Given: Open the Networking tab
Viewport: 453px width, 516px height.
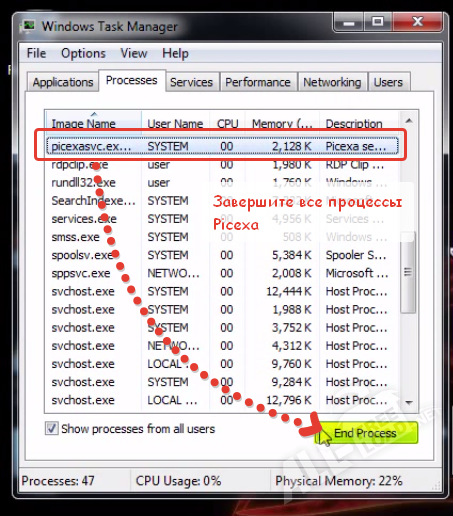Looking at the screenshot, I should click(332, 82).
